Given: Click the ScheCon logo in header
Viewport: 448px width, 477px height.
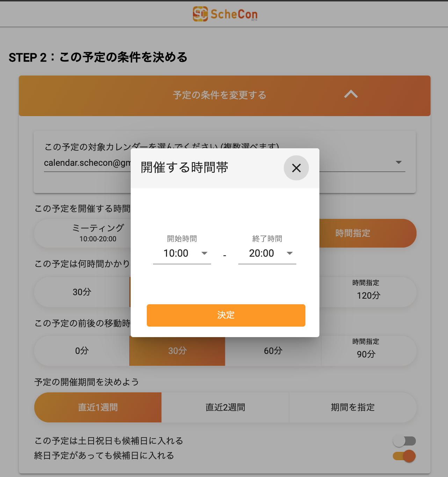Looking at the screenshot, I should click(x=225, y=14).
